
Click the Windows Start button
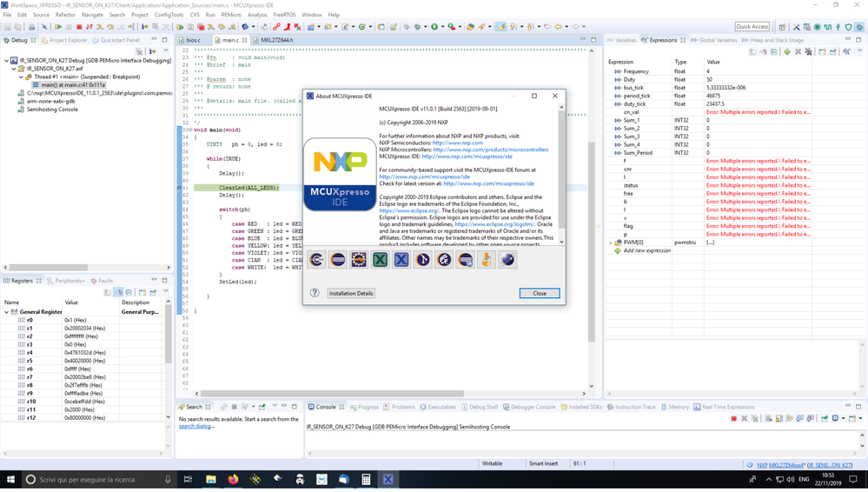pos(10,479)
